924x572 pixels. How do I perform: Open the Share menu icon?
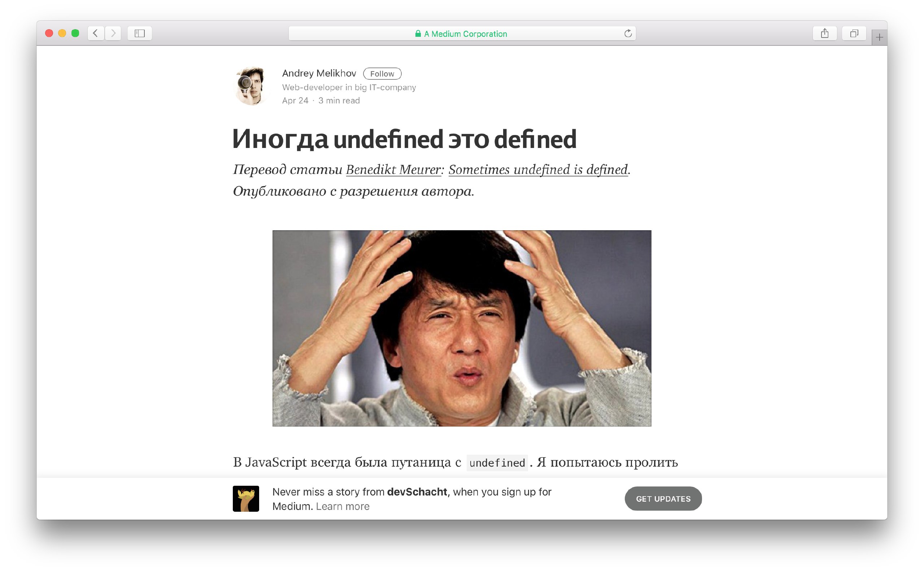coord(824,33)
